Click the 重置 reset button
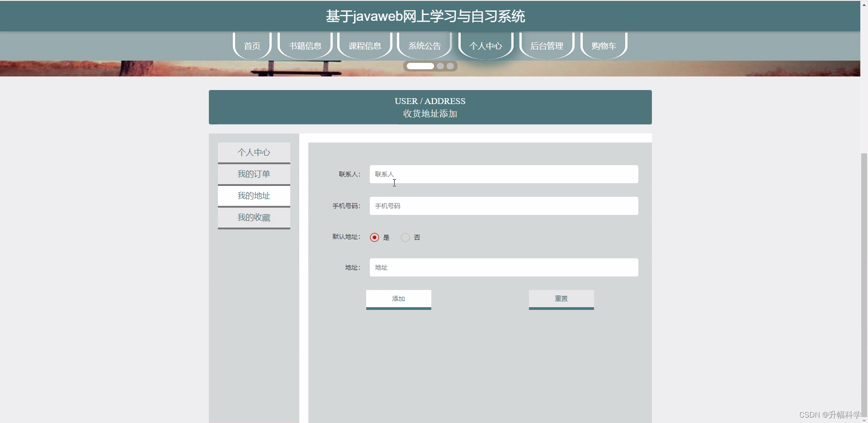The width and height of the screenshot is (868, 423). (561, 299)
